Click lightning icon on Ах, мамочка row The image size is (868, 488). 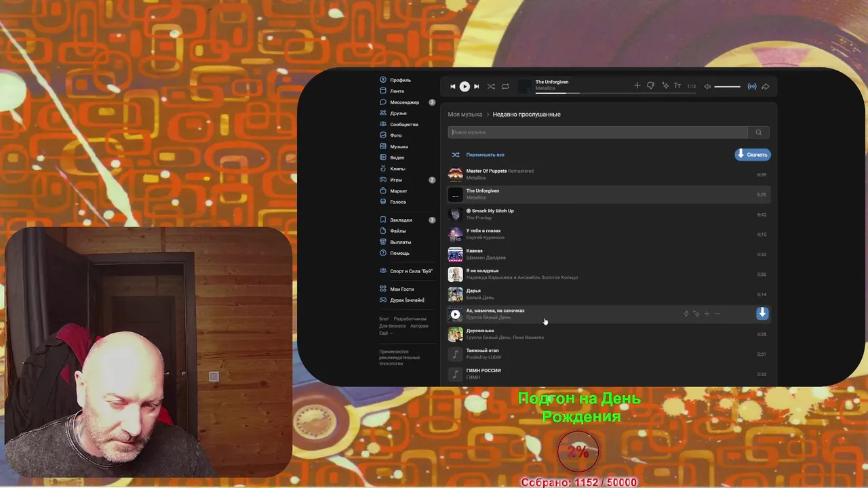pos(686,314)
